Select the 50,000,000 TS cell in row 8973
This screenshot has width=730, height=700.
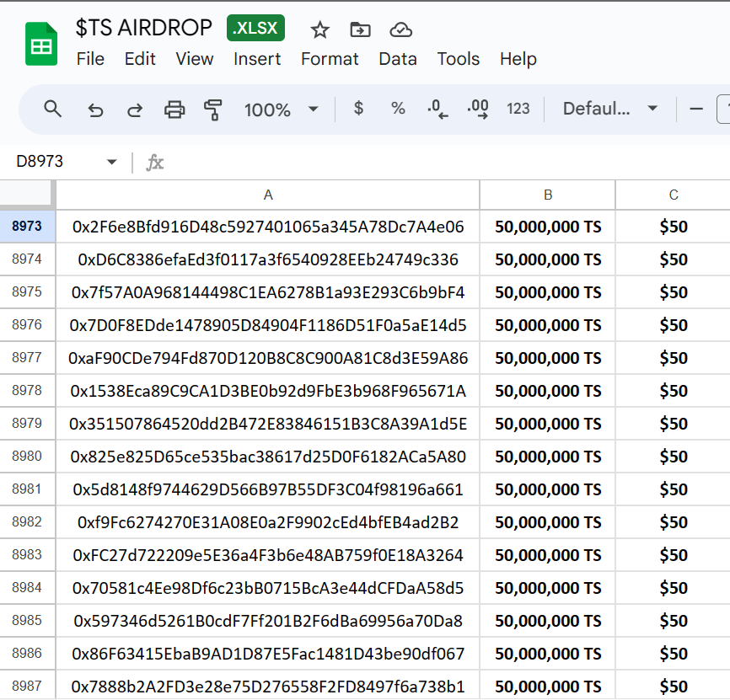point(548,227)
